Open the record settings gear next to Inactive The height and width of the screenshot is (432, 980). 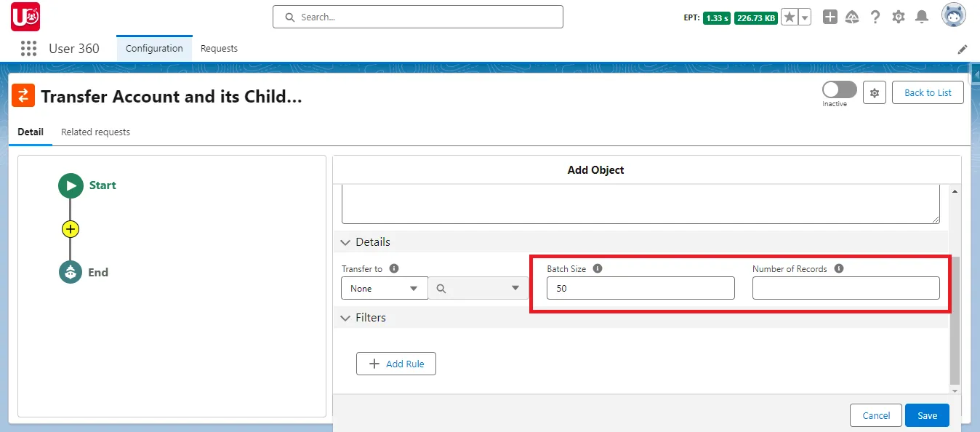(875, 92)
